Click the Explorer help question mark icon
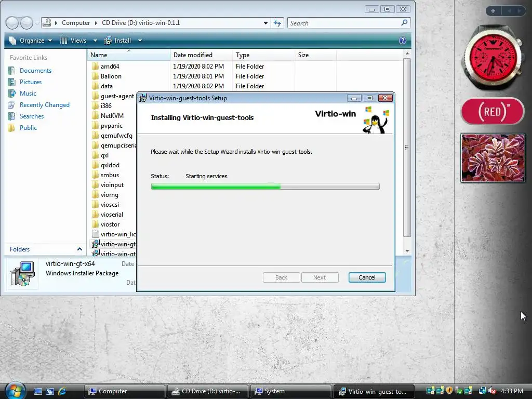This screenshot has width=532, height=399. [x=403, y=41]
